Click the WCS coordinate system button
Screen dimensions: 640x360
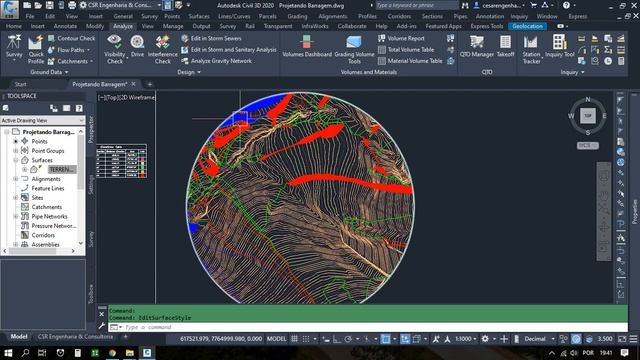(x=588, y=145)
